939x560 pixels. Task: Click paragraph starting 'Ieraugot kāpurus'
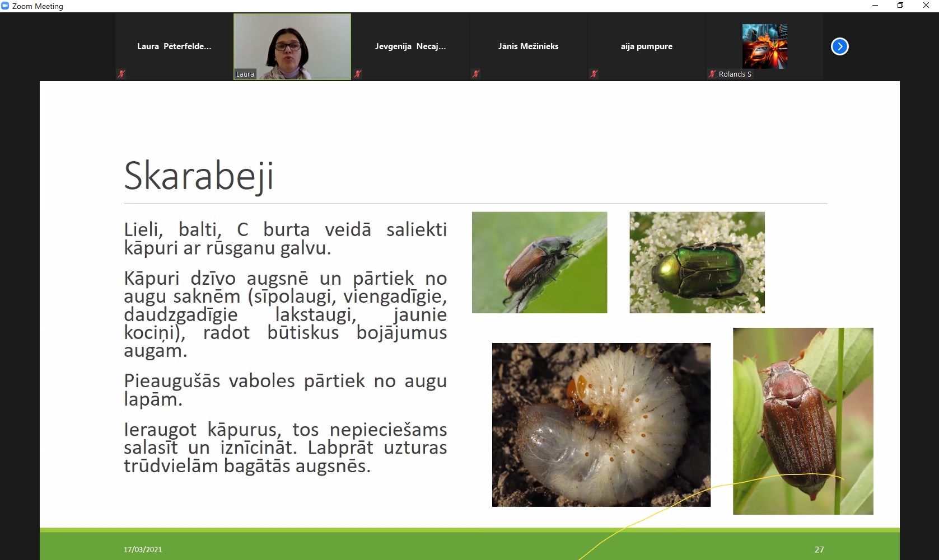(286, 448)
